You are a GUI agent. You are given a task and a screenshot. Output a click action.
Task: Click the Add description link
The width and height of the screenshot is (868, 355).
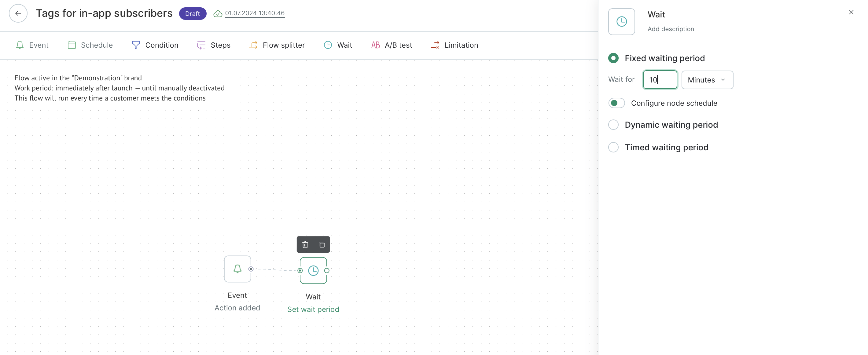(671, 29)
